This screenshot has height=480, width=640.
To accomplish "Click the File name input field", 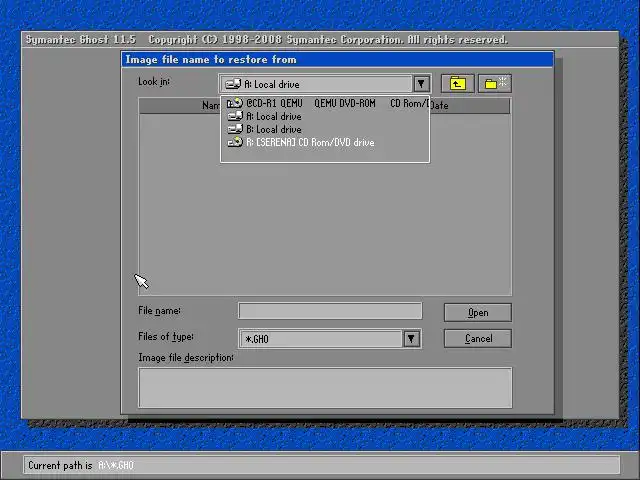I will click(330, 311).
